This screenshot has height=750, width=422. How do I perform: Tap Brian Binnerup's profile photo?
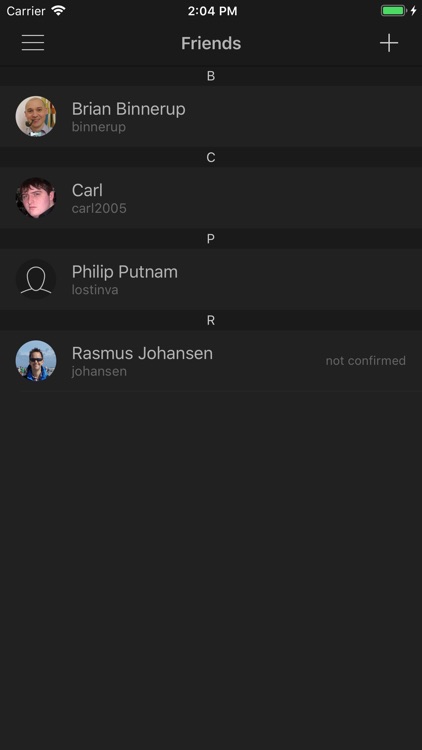point(36,116)
